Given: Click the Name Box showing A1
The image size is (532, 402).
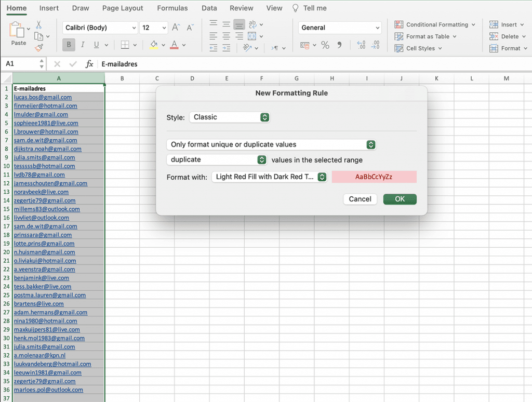Looking at the screenshot, I should [x=21, y=64].
